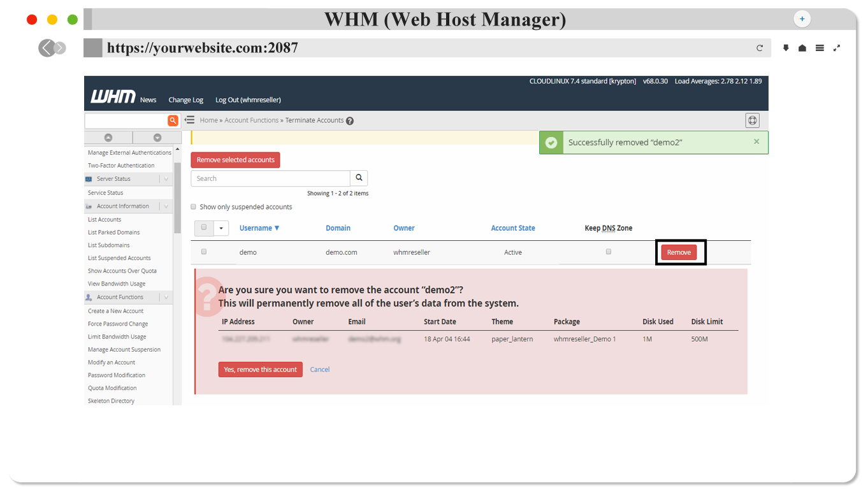Viewport: 868px width, 490px height.
Task: Open Two-Factor Authentication in sidebar
Action: click(121, 165)
